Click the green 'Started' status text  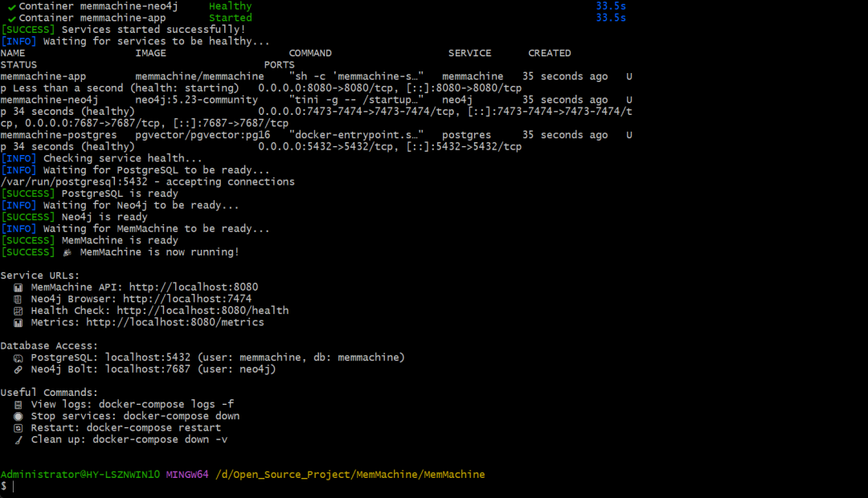(x=231, y=18)
